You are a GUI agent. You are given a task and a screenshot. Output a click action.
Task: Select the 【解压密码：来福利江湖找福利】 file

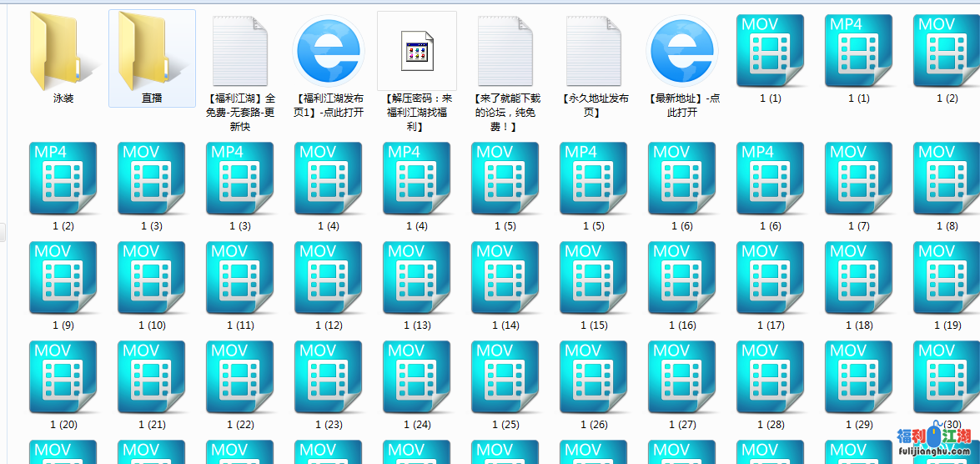417,52
